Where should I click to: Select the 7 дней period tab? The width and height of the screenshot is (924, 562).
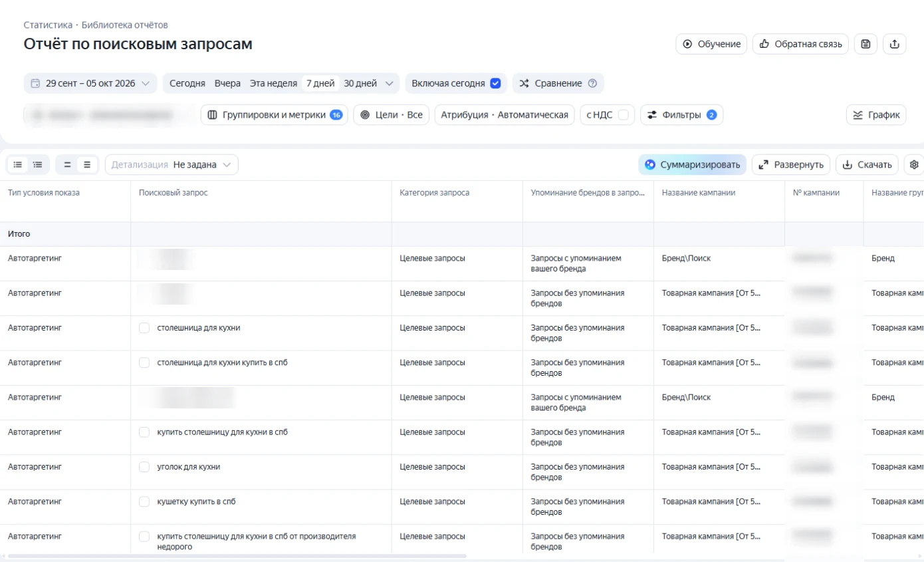pos(320,84)
